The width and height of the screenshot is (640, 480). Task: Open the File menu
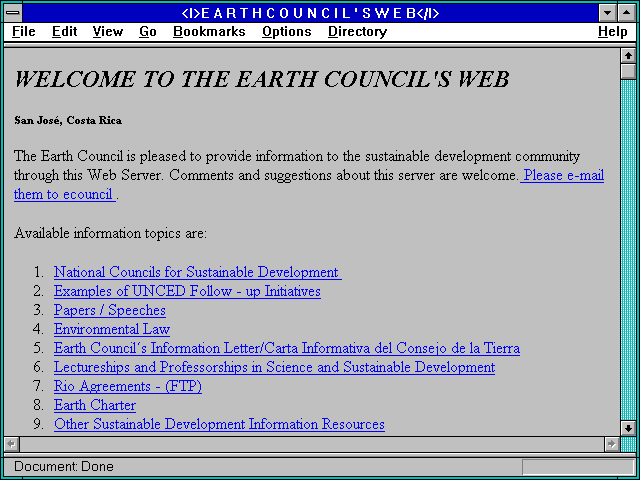[x=24, y=31]
